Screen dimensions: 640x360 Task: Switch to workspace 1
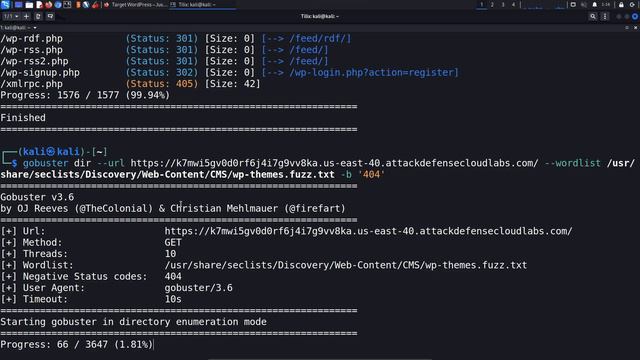(482, 4)
